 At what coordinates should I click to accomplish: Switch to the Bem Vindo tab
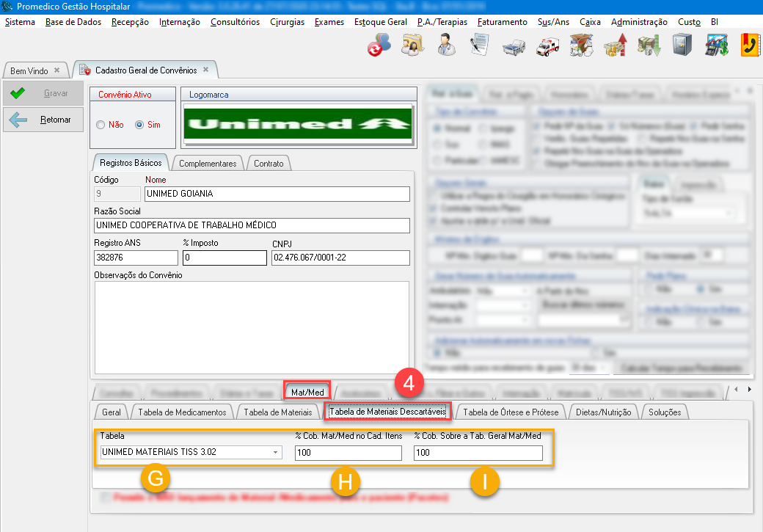tap(29, 70)
